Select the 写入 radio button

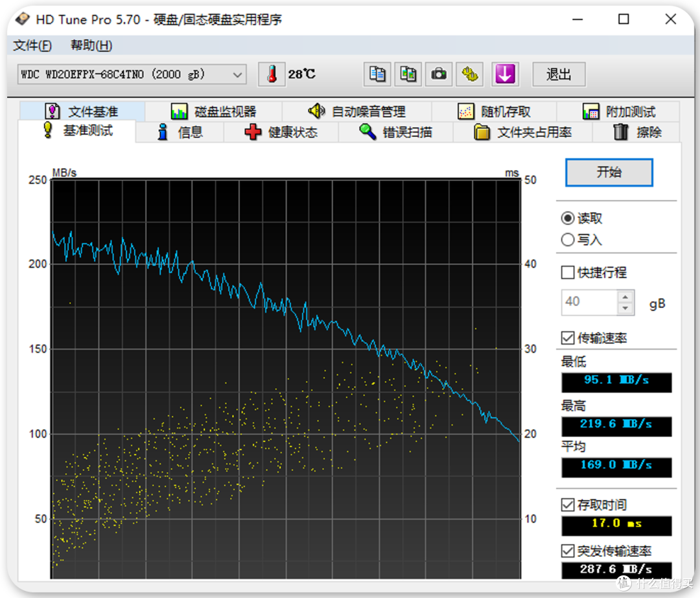point(567,240)
